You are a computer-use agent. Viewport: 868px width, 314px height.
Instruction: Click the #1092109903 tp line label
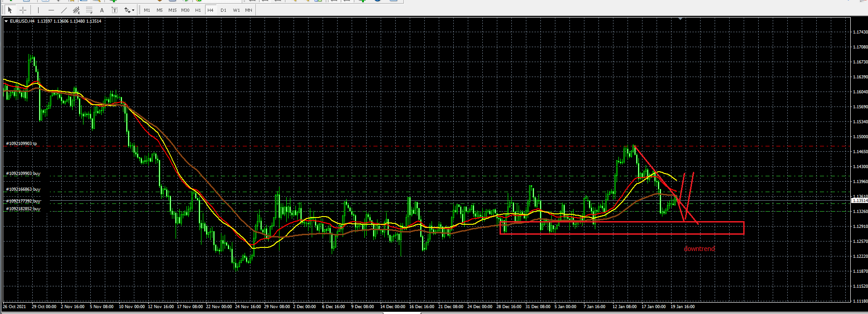tap(21, 144)
